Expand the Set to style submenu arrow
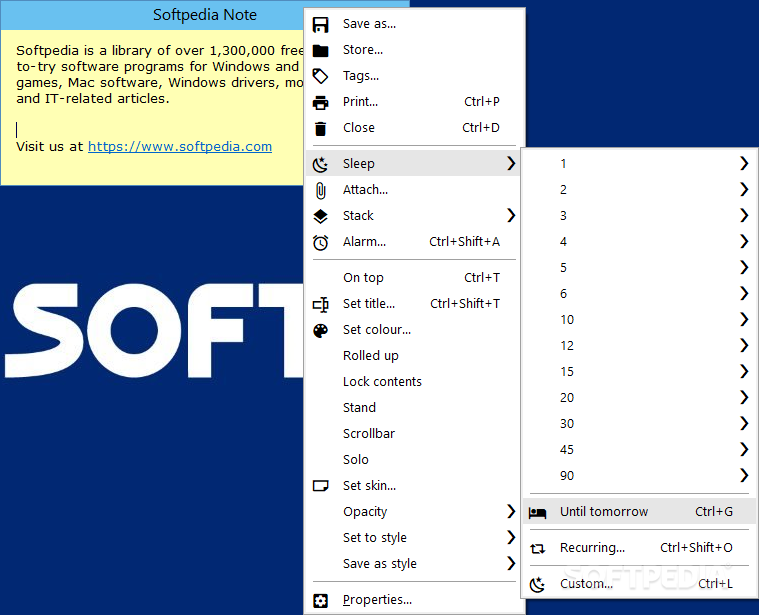759x615 pixels. tap(511, 537)
